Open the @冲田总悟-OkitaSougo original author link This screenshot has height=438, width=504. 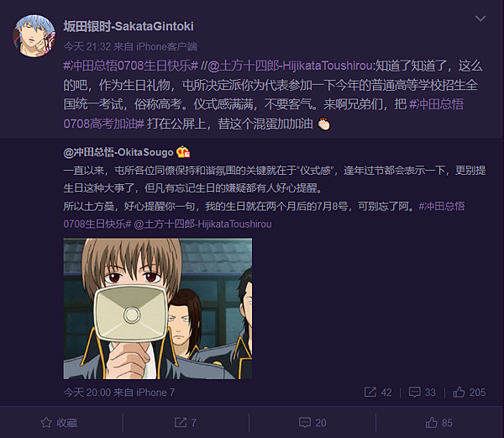pos(118,152)
